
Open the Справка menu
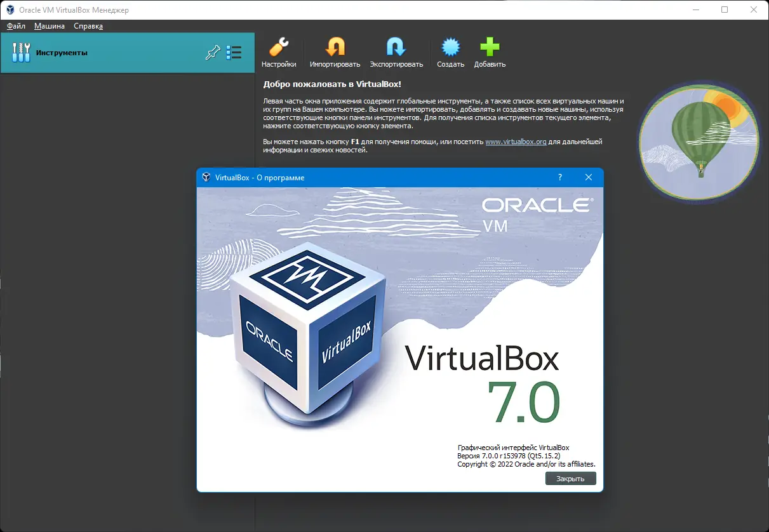pyautogui.click(x=88, y=26)
